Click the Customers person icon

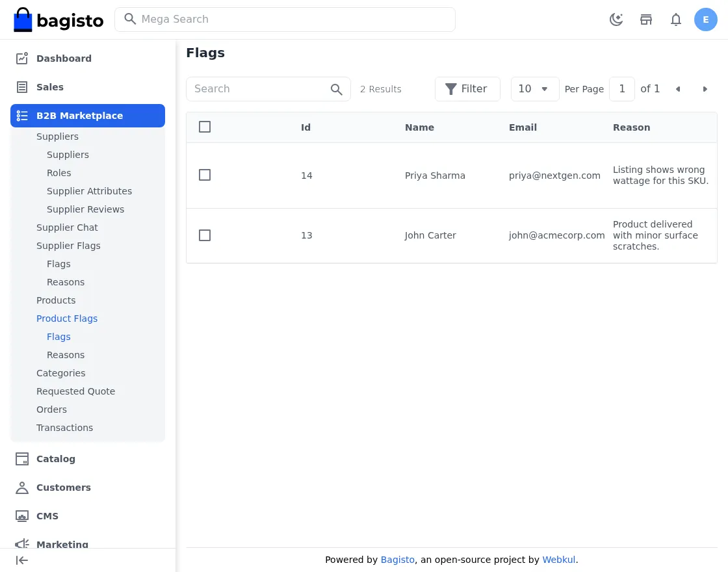click(22, 487)
